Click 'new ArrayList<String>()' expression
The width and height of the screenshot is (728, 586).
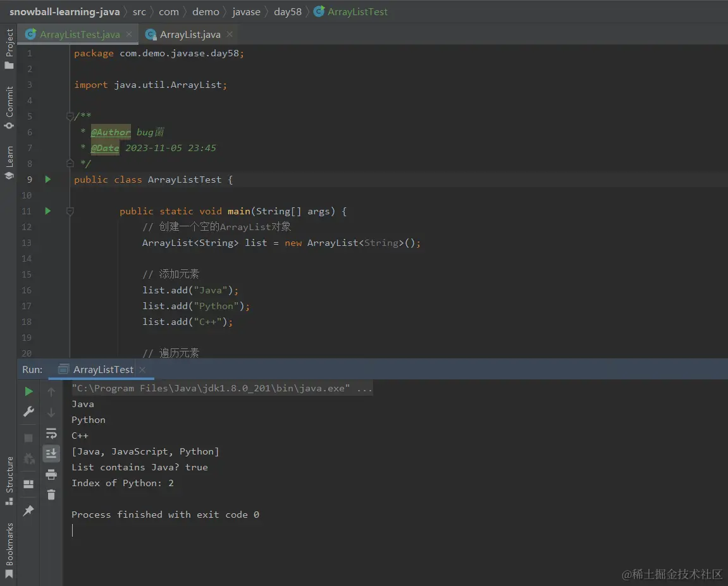350,243
